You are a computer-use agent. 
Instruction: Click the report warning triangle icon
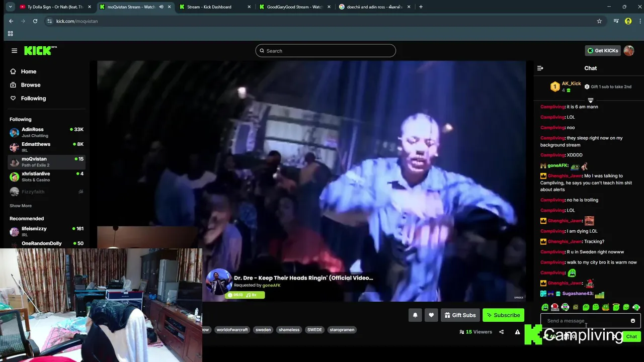(517, 332)
